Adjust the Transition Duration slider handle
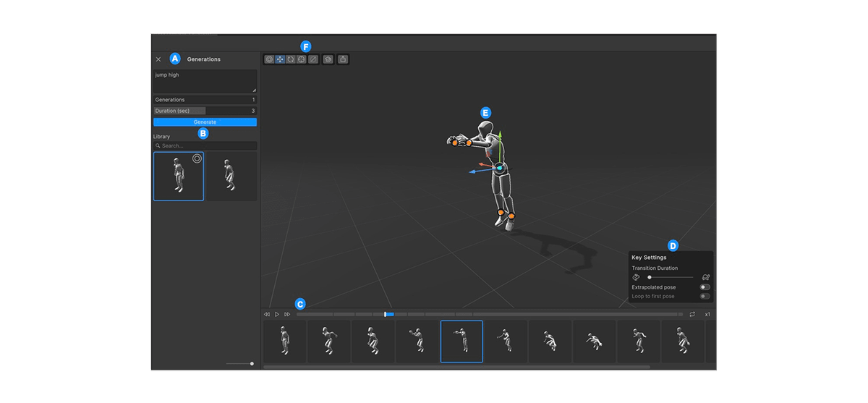 650,277
